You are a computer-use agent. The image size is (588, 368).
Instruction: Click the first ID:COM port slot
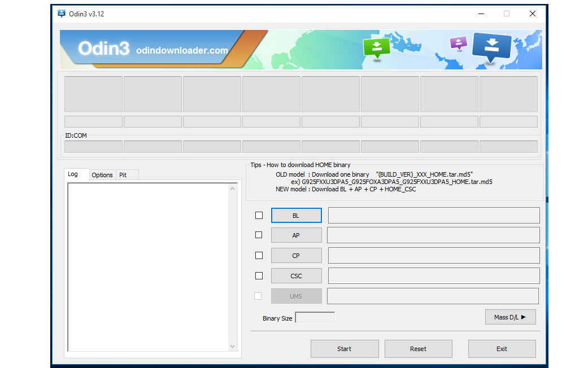click(x=93, y=147)
